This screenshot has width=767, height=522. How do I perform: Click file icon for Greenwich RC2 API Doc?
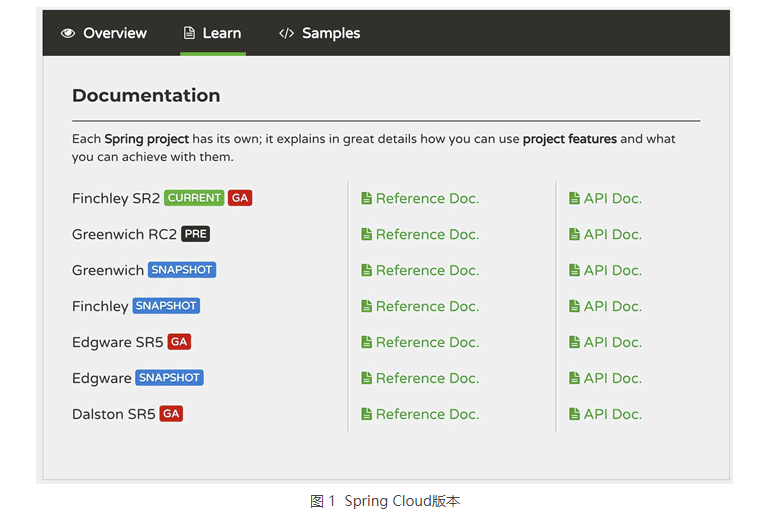[x=574, y=234]
